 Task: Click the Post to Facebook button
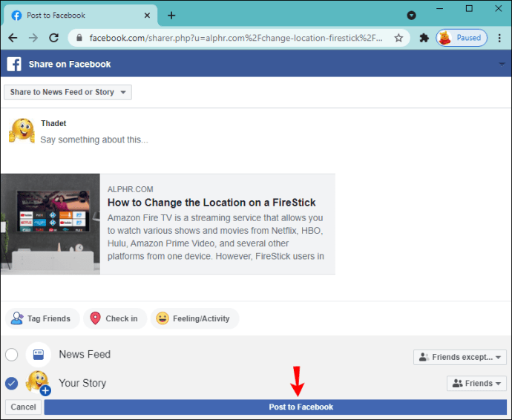coord(275,407)
